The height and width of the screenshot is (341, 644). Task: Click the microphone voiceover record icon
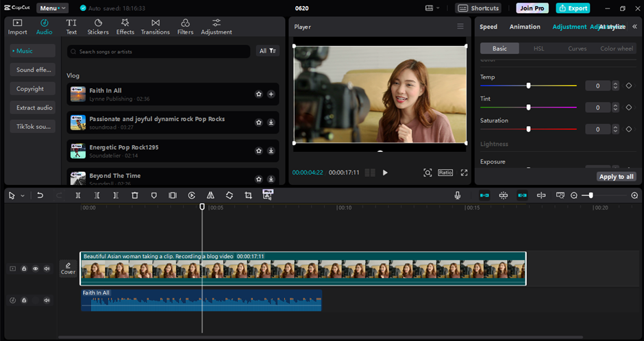pyautogui.click(x=458, y=195)
